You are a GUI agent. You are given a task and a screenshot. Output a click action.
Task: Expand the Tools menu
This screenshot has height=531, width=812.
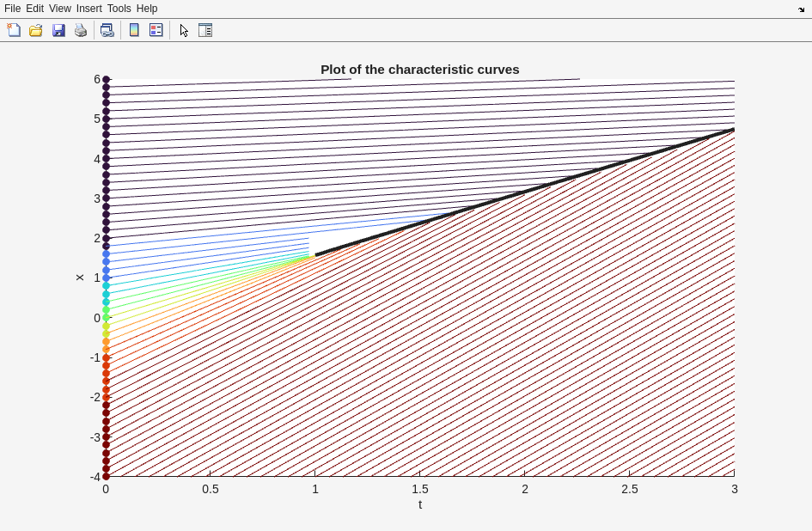pos(119,9)
